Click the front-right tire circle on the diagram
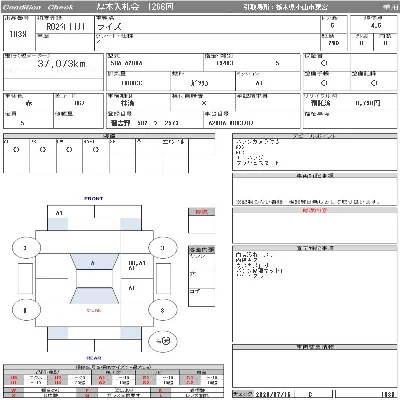This screenshot has width=400, height=400. click(162, 248)
